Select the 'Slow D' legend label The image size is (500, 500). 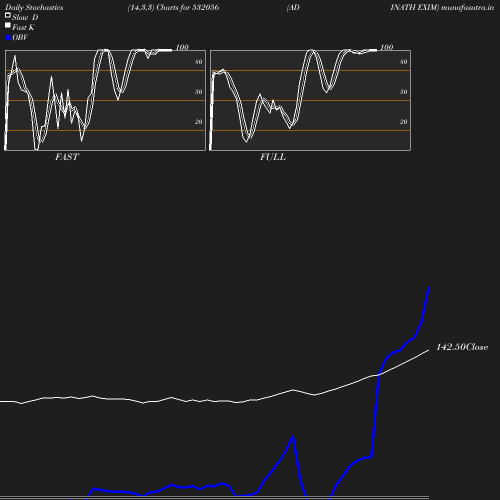tap(25, 17)
